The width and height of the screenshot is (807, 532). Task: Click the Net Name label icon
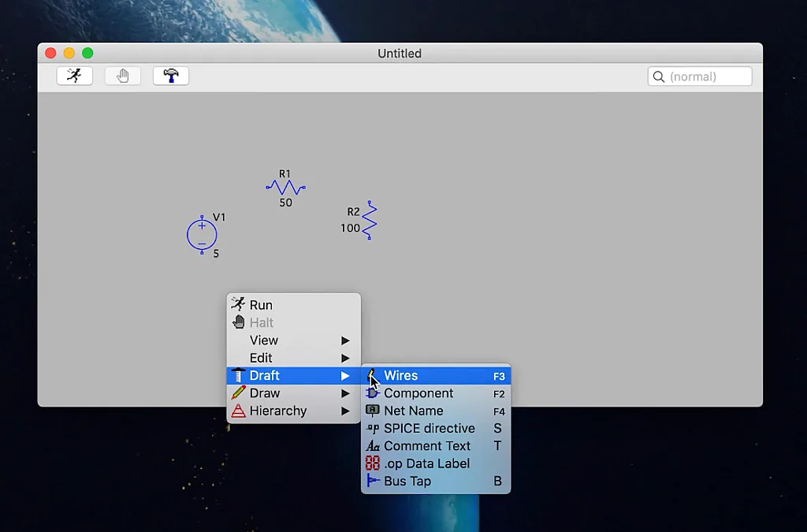pos(373,411)
